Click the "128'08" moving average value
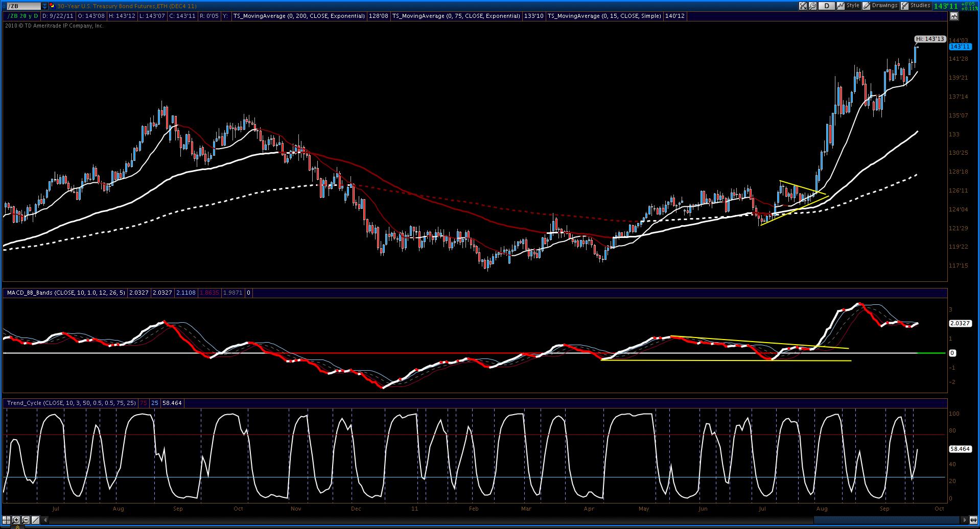The image size is (980, 529). [378, 16]
